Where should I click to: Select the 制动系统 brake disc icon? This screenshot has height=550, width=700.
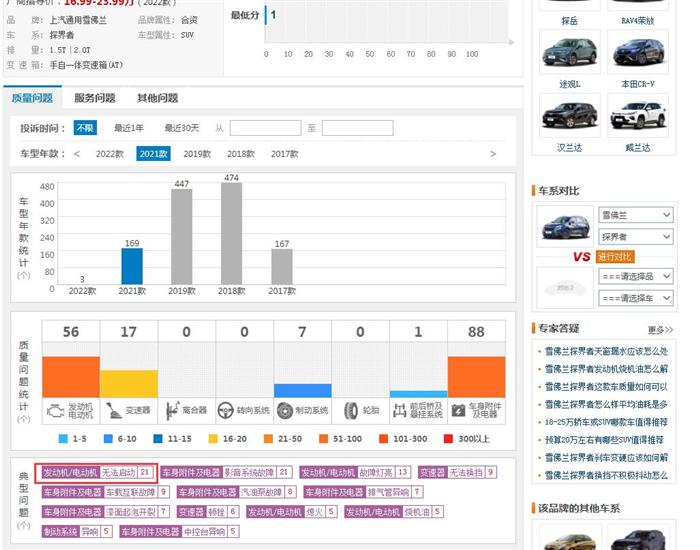point(284,411)
